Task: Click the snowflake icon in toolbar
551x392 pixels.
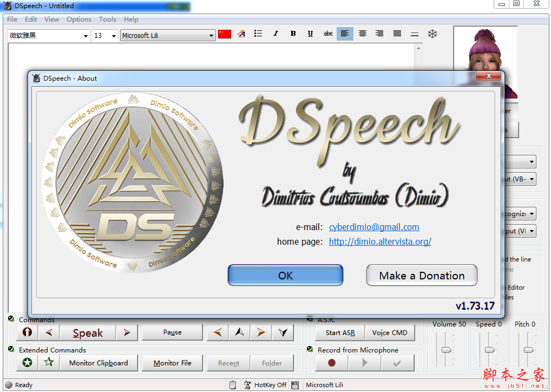Action: pyautogui.click(x=432, y=34)
